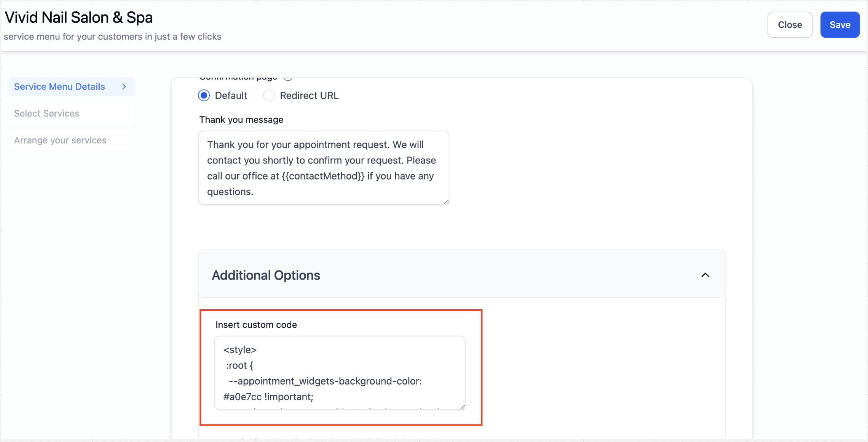Collapse Additional Options using the up chevron
This screenshot has height=442, width=868.
click(x=705, y=275)
